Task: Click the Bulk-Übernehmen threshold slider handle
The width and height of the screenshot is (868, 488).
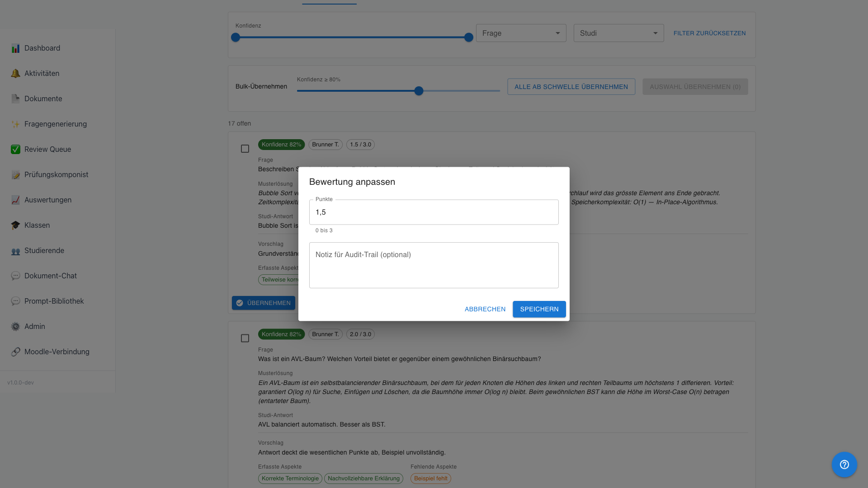Action: [419, 91]
